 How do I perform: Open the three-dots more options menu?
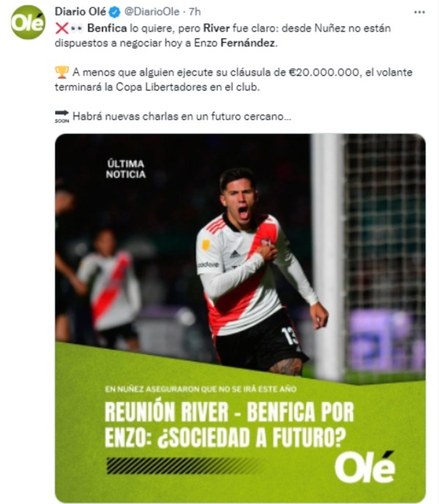[419, 12]
